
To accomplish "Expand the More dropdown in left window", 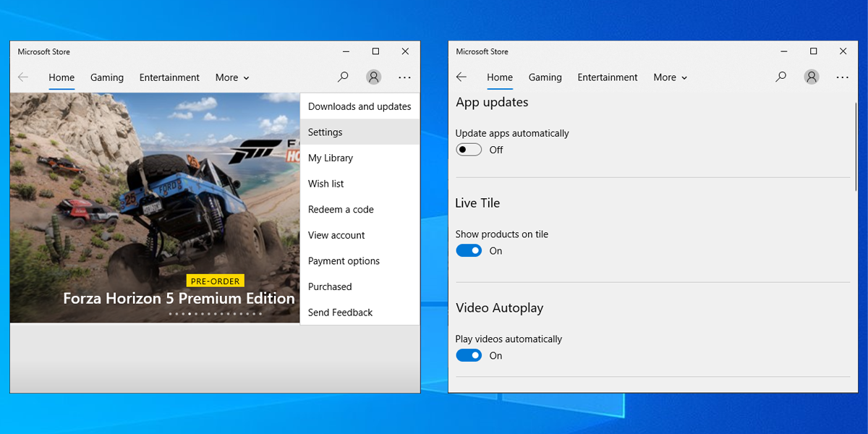I will pyautogui.click(x=232, y=77).
